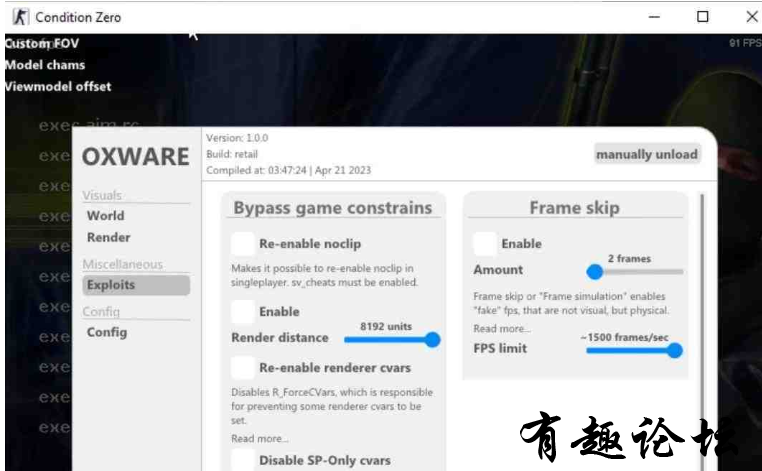This screenshot has width=762, height=471.
Task: Click the Version: 1.0.0 text
Action: (x=237, y=138)
